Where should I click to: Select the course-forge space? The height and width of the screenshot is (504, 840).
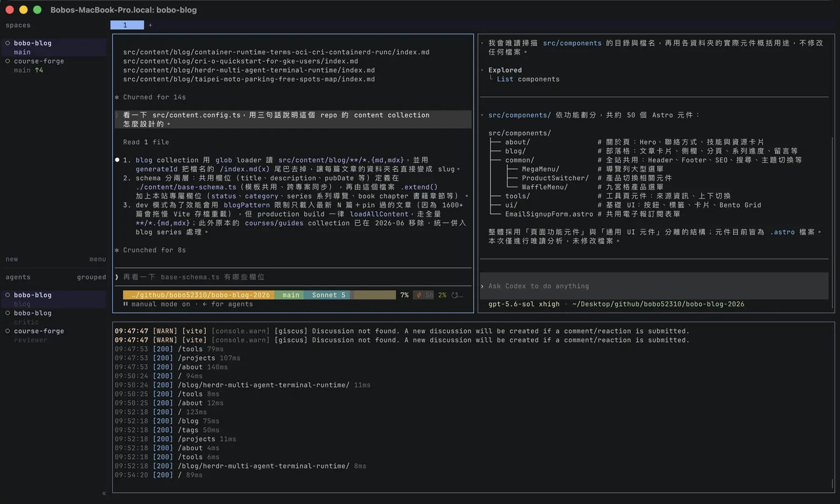(55, 65)
